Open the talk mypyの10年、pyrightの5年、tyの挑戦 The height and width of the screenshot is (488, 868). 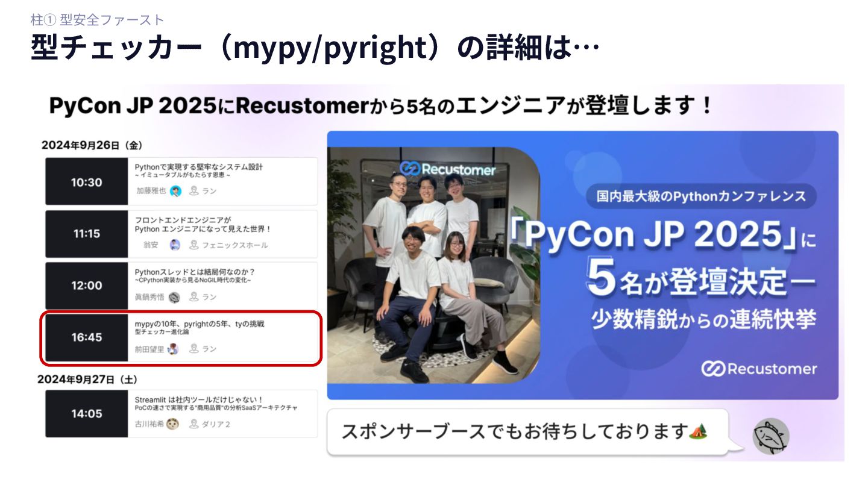pos(200,324)
